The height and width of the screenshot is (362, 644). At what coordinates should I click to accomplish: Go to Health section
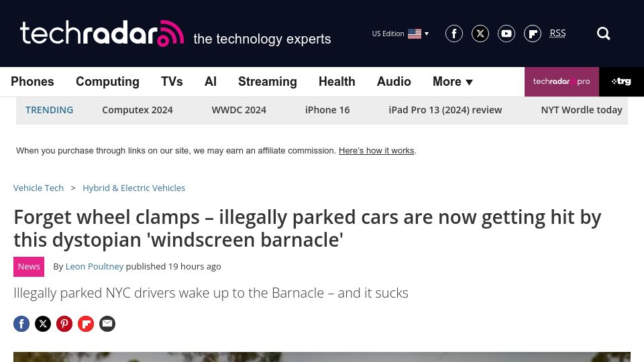pos(337,82)
